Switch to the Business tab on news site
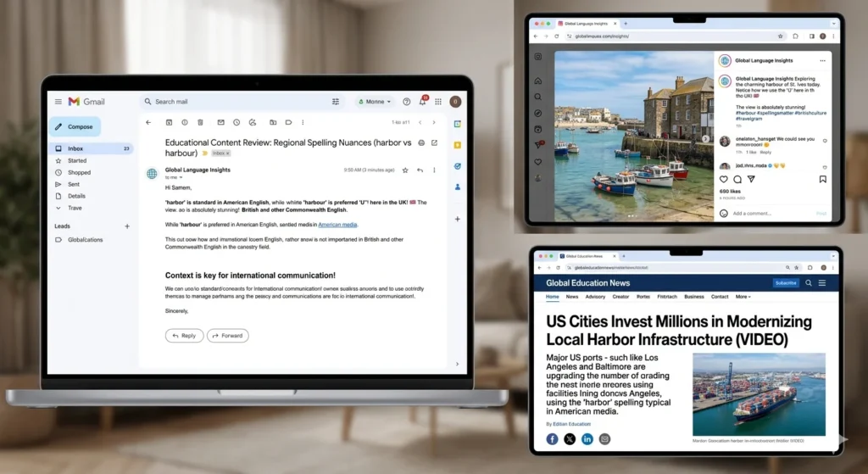The height and width of the screenshot is (474, 868). 694,297
